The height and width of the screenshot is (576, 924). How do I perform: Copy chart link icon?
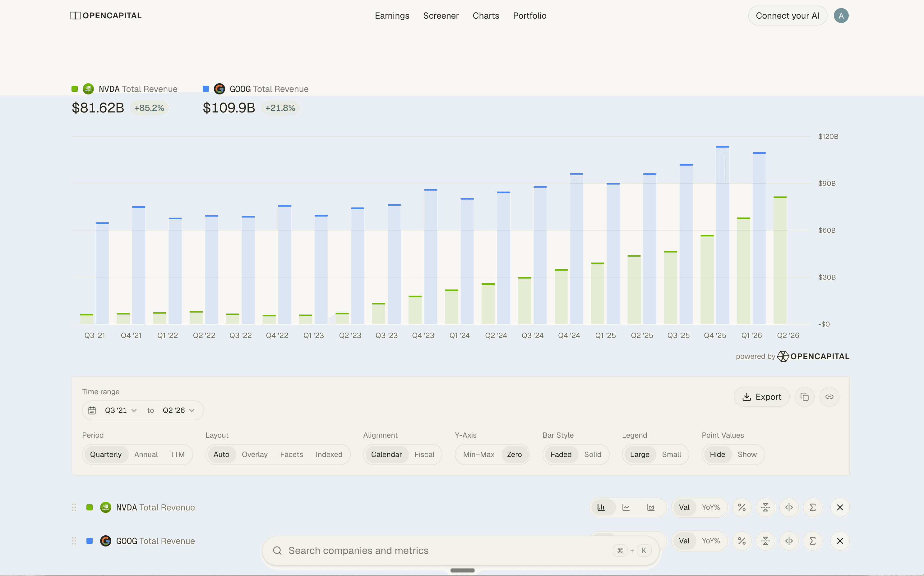[829, 397]
